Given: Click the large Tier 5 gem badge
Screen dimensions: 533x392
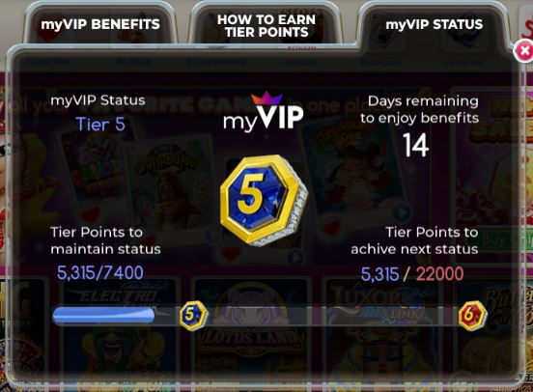Looking at the screenshot, I should [x=264, y=200].
